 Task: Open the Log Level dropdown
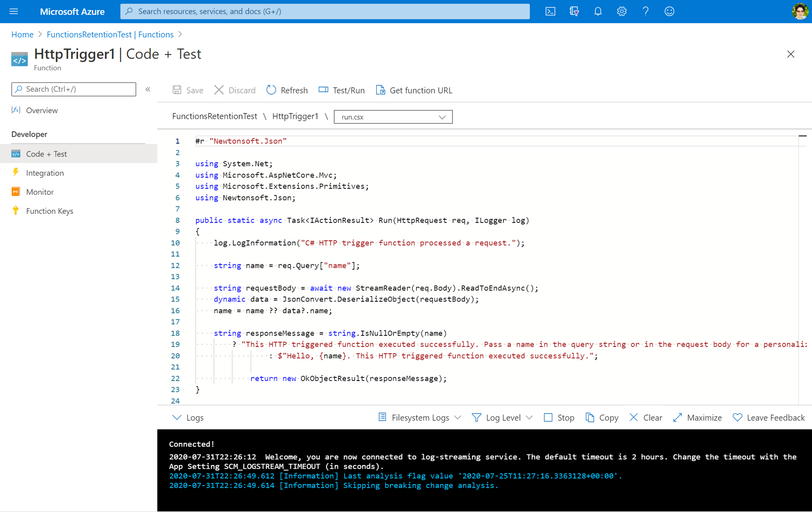pyautogui.click(x=502, y=417)
